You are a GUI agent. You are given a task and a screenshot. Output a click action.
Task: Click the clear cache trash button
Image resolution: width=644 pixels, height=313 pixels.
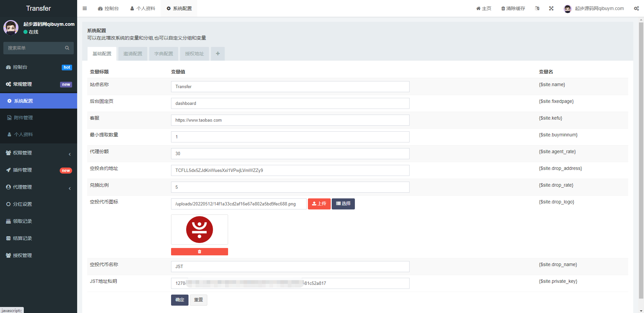click(513, 8)
